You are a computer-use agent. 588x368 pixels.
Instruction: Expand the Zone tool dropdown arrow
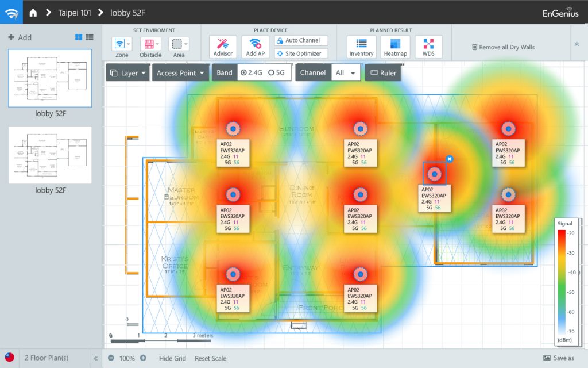click(x=128, y=44)
